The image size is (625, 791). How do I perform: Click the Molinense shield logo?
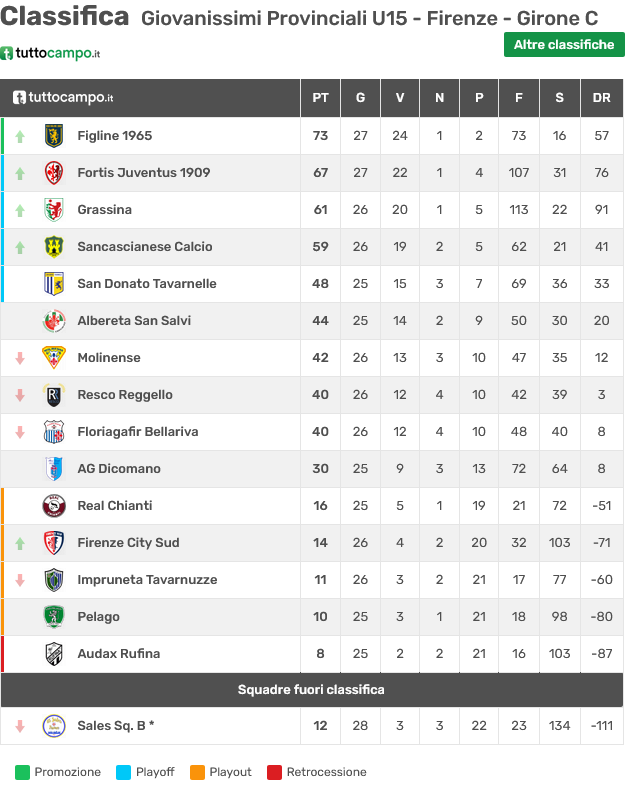(x=54, y=358)
